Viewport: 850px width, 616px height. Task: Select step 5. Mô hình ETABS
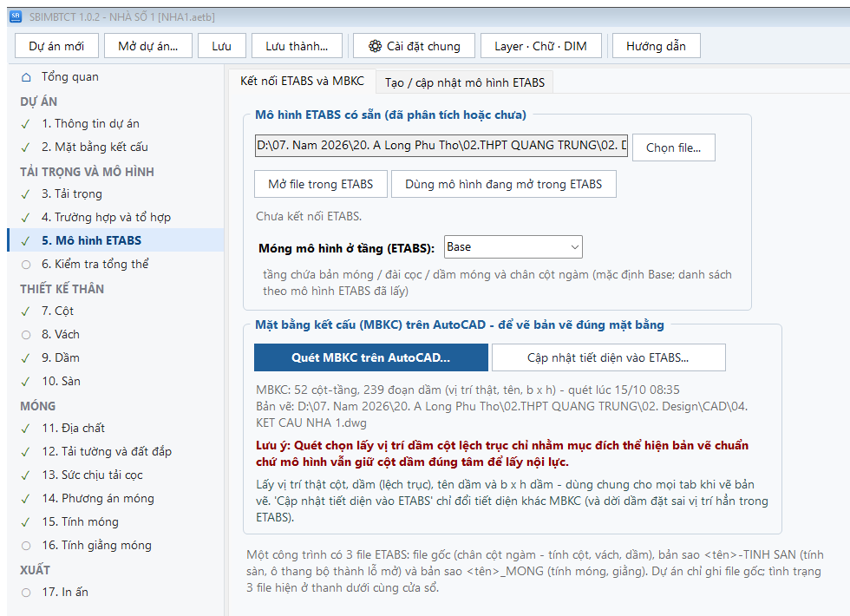[x=116, y=240]
